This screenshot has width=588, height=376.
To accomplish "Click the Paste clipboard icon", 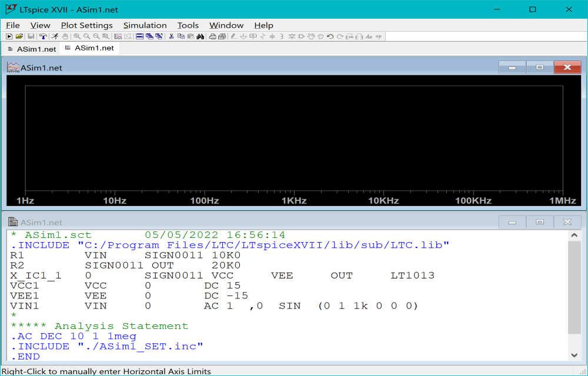I will pyautogui.click(x=191, y=36).
